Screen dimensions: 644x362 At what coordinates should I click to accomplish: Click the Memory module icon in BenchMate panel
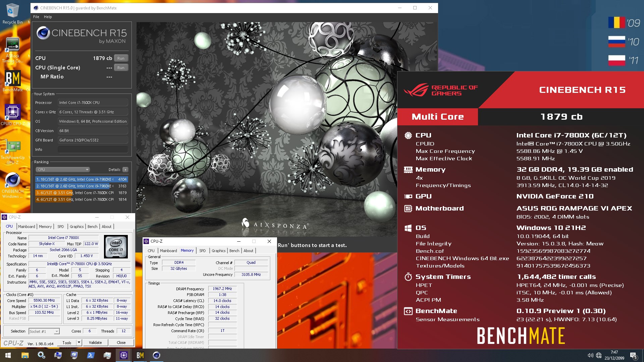tap(408, 170)
